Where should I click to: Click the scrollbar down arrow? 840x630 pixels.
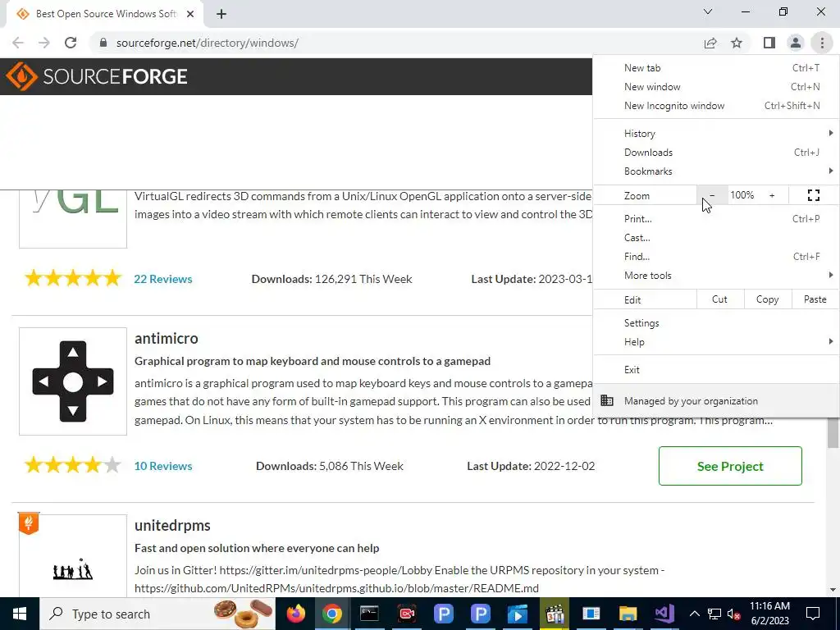coord(833,590)
